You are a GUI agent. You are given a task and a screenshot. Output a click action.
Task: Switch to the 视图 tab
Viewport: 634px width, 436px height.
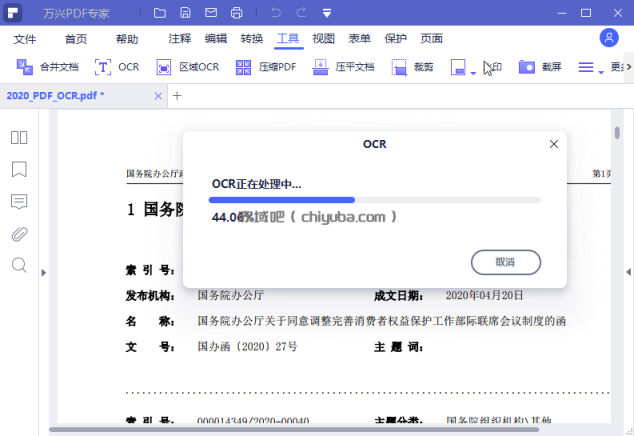point(323,38)
